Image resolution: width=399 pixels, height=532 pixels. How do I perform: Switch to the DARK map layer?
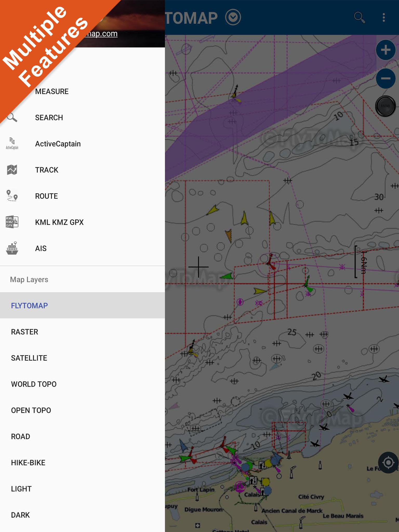click(x=82, y=515)
